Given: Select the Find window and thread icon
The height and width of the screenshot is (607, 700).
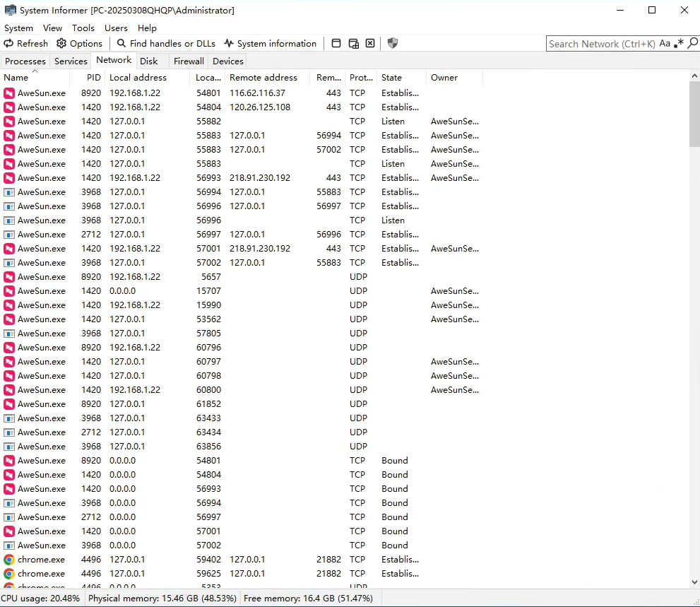Looking at the screenshot, I should pos(353,43).
